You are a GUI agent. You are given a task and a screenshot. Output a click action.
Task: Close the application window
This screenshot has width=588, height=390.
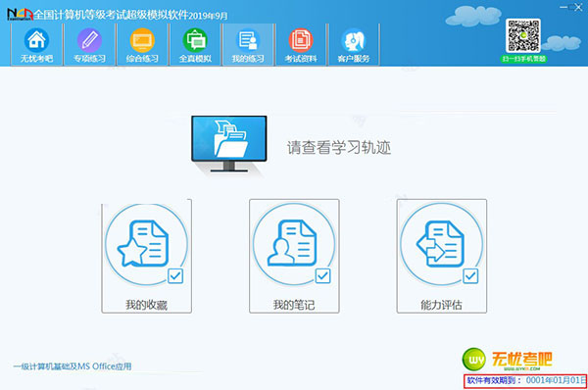tap(578, 7)
